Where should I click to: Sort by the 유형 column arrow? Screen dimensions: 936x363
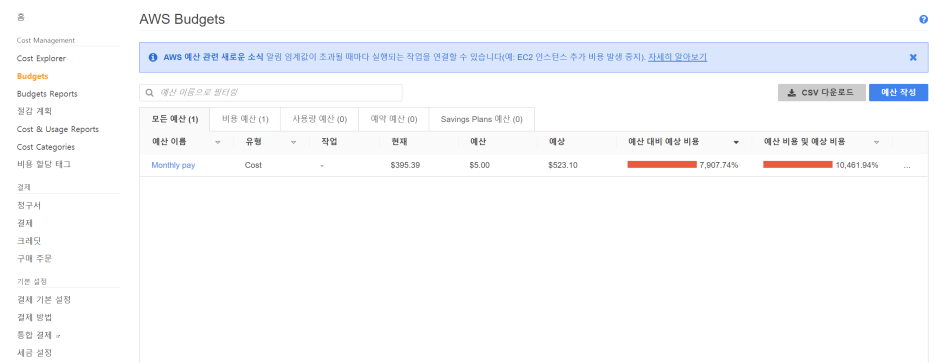pos(294,142)
